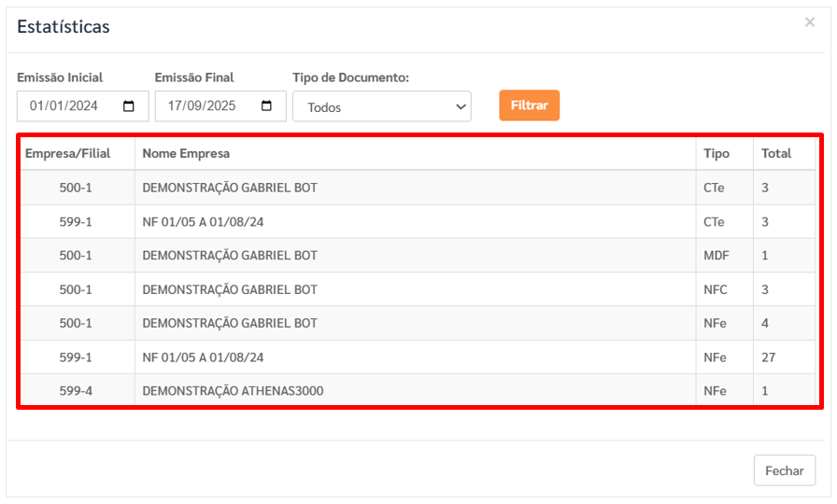
Task: Select the Nome Empresa column header
Action: [x=186, y=153]
